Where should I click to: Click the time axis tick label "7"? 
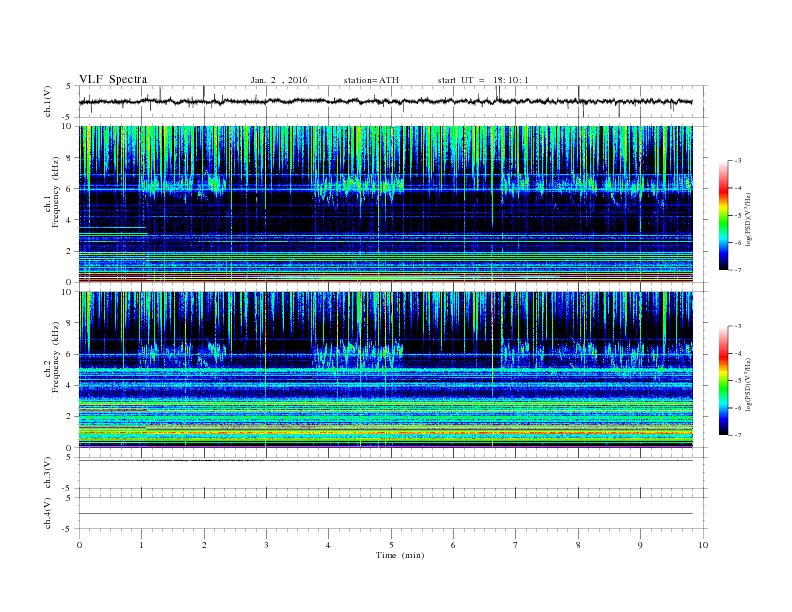click(x=516, y=545)
